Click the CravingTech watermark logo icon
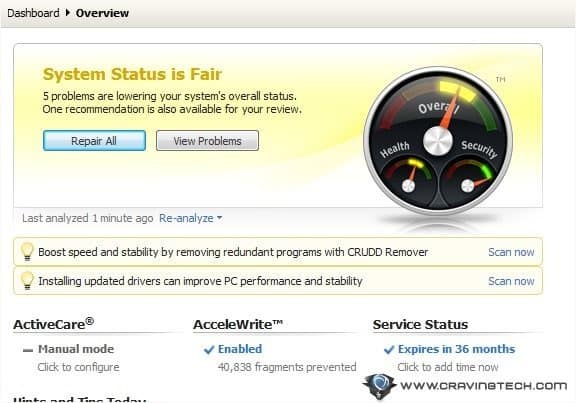 (380, 386)
